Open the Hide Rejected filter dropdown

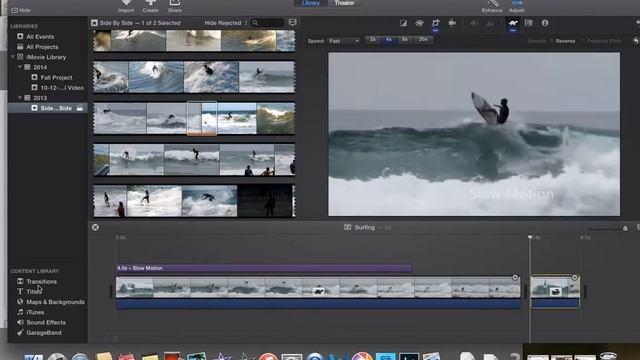(226, 23)
